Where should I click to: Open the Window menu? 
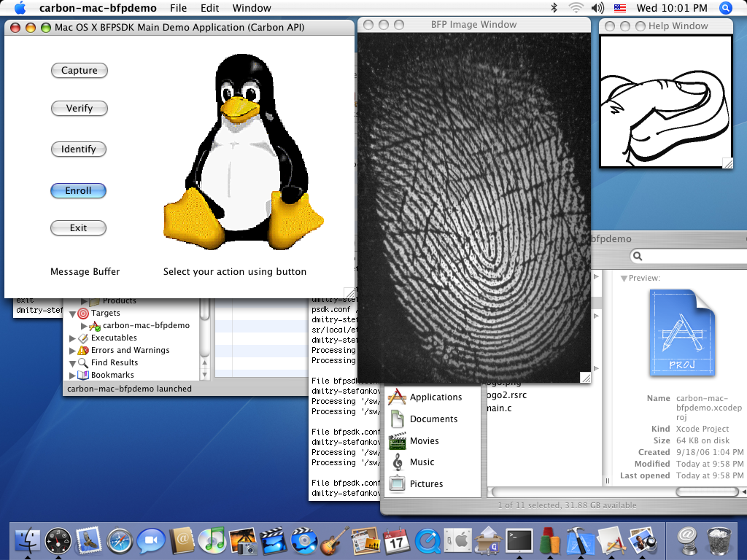coord(250,8)
